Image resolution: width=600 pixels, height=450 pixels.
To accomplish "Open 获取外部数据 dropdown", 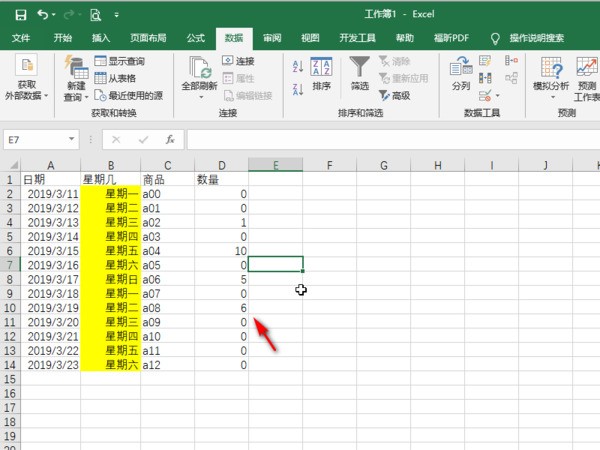I will pyautogui.click(x=26, y=78).
